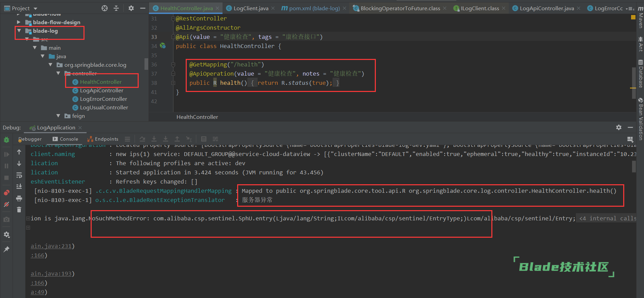Click the console vertical scrollbar
This screenshot has width=644, height=298.
[634, 167]
